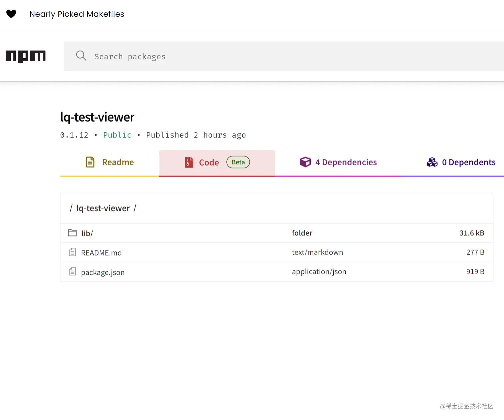This screenshot has height=420, width=504.
Task: Click the Code zip file icon
Action: coord(189,162)
